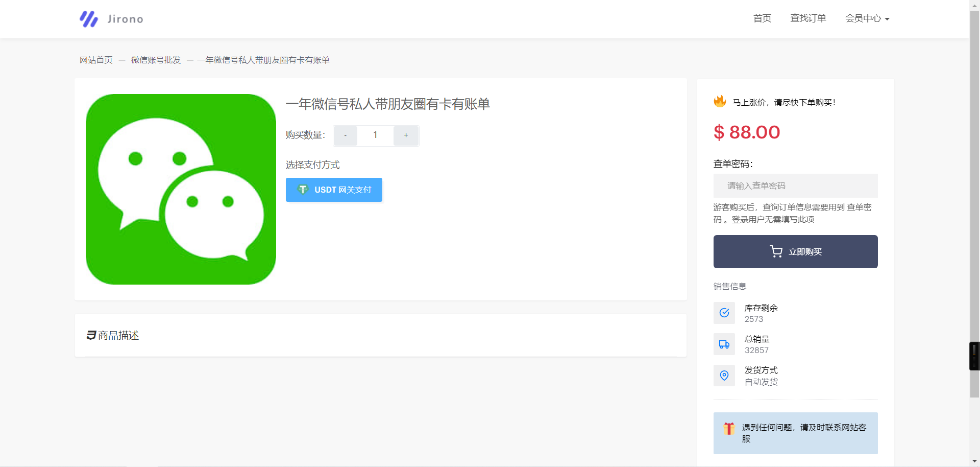Click the shopping cart icon on purchase button

pos(776,251)
